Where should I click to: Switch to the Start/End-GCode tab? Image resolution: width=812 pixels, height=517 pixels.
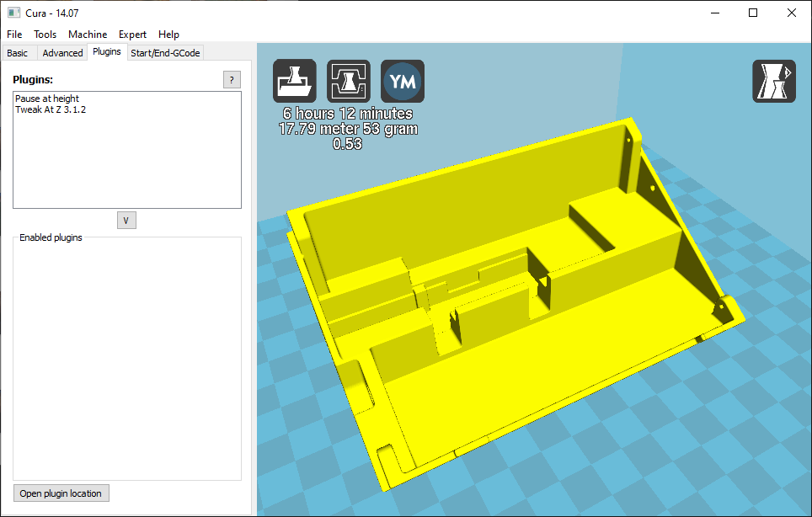(x=165, y=53)
